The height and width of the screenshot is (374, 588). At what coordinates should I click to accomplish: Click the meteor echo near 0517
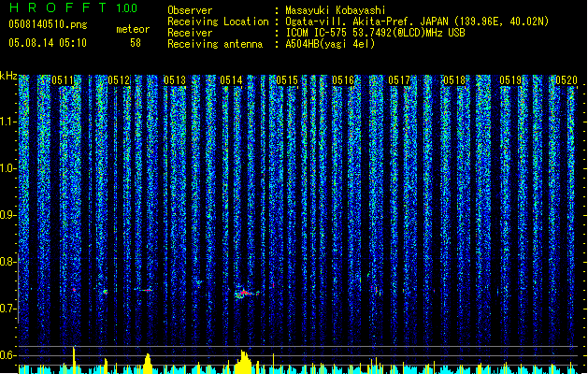tap(376, 290)
